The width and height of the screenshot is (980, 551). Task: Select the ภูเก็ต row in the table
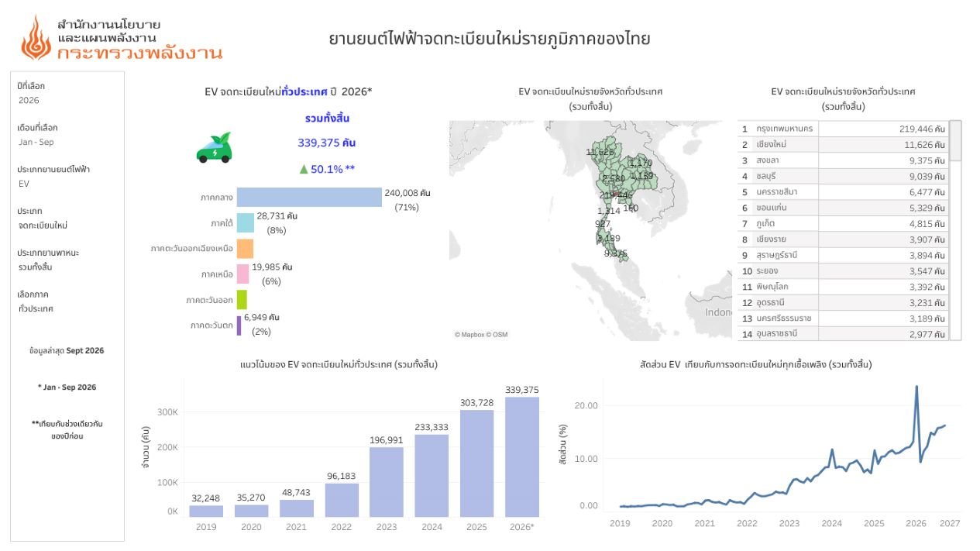[843, 224]
